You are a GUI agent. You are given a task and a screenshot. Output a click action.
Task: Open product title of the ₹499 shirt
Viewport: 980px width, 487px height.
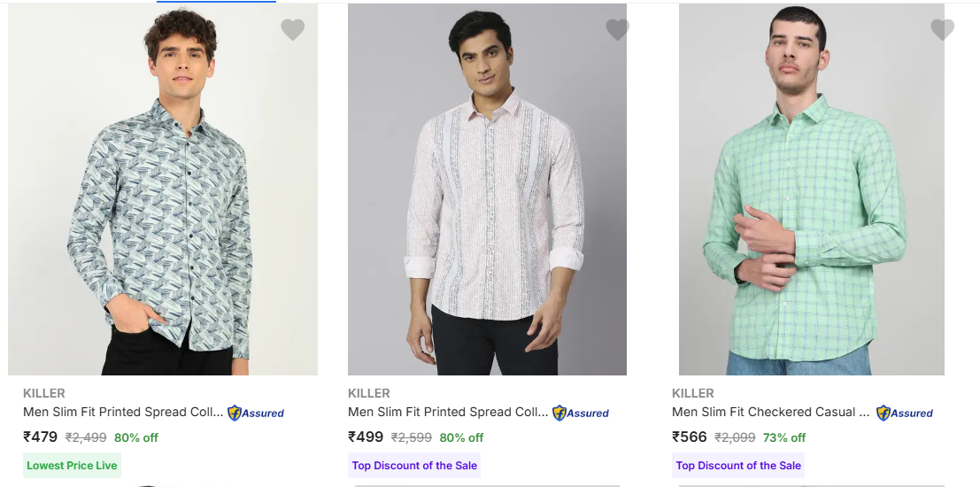pos(447,412)
